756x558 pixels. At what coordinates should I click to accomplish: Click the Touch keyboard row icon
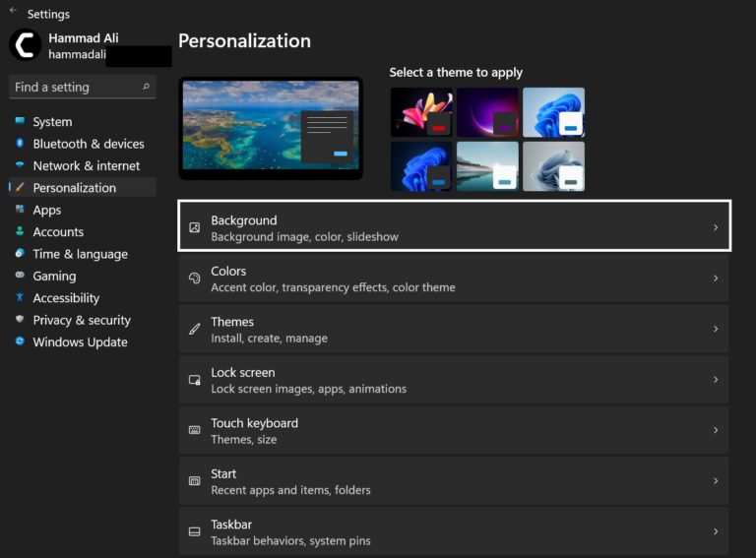[194, 430]
